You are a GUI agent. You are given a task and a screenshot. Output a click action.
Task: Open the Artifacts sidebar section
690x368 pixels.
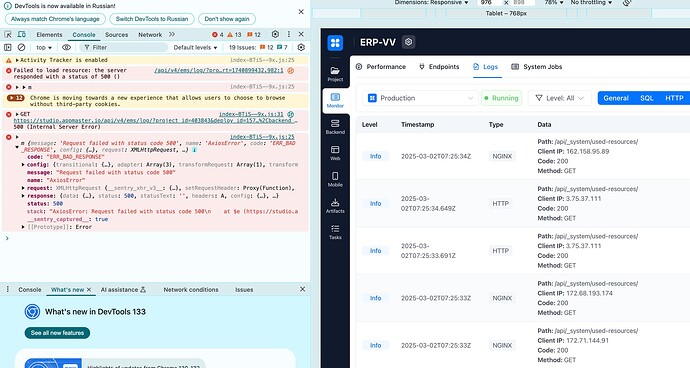tap(335, 206)
